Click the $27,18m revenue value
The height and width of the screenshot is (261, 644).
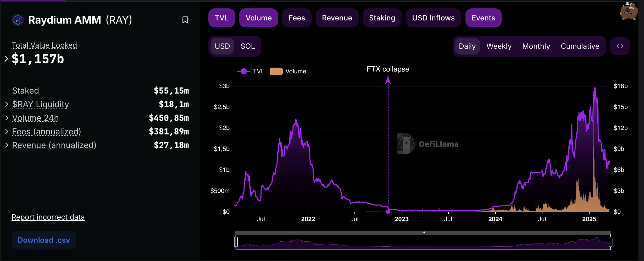tap(171, 145)
